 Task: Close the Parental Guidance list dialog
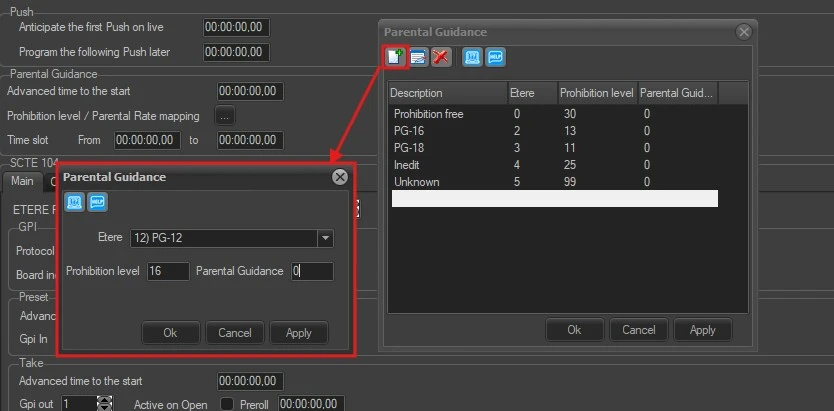(744, 32)
